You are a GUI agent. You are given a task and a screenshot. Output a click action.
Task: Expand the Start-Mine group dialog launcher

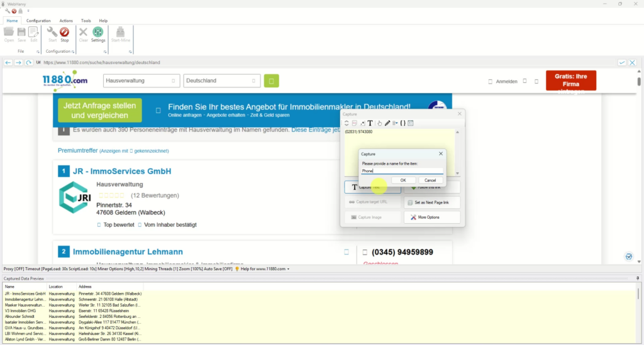130,52
